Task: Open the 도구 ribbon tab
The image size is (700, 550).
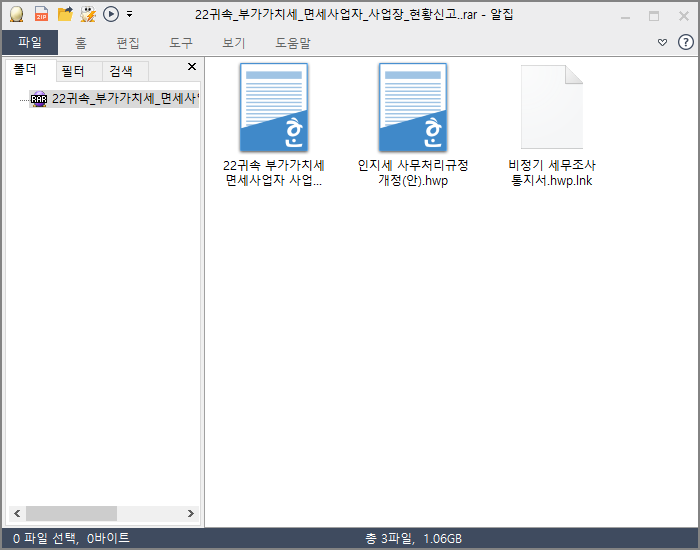Action: click(181, 43)
